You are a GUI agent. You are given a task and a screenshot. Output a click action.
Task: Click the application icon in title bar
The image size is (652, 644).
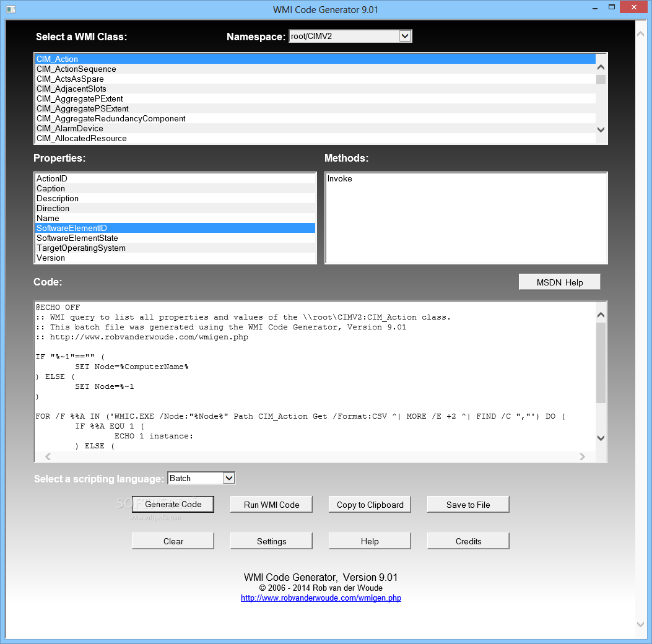click(11, 9)
